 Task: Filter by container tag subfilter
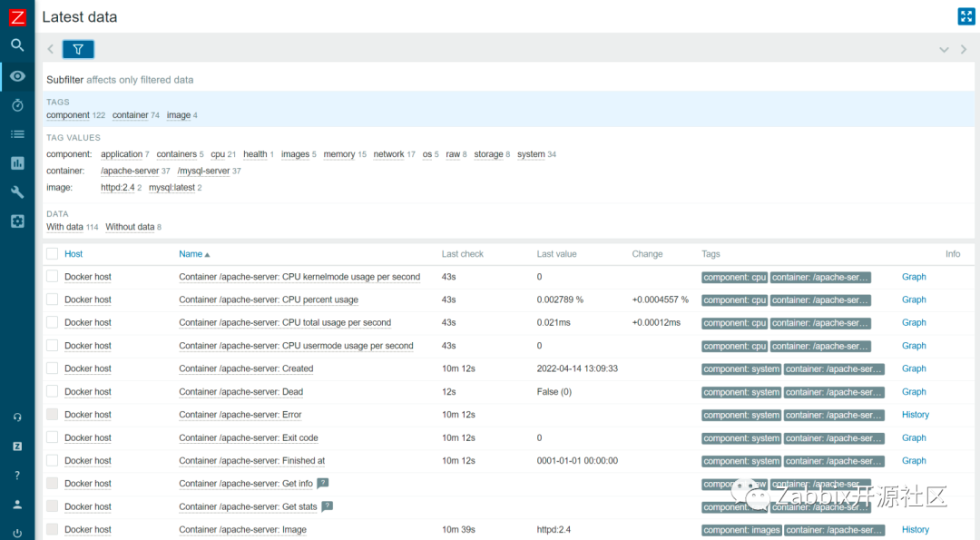point(130,115)
